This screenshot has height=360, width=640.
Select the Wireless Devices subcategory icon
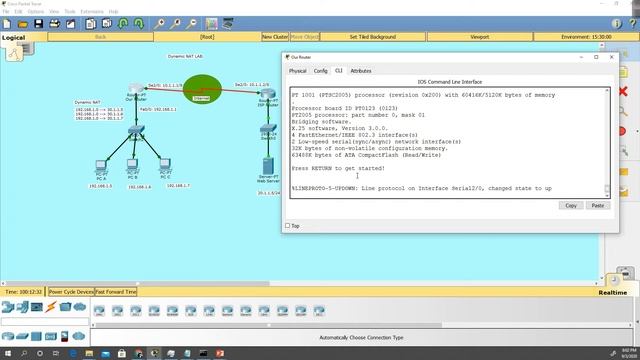51,336
